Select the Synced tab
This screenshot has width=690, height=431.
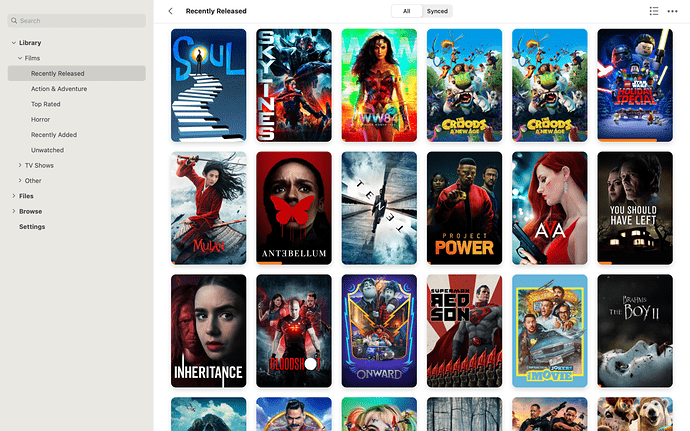click(437, 11)
